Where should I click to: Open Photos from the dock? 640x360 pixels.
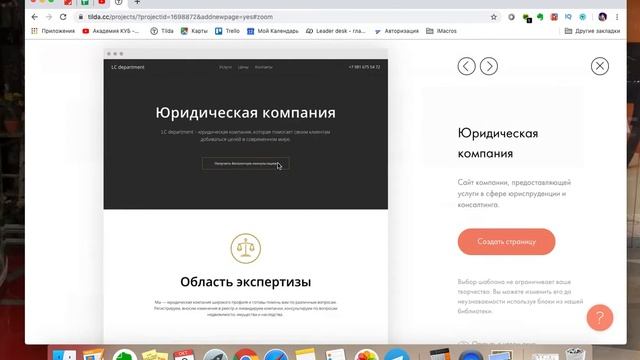pos(366,355)
